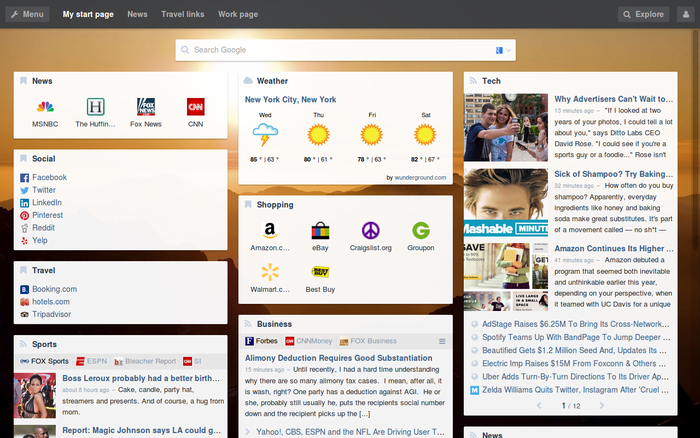Open the Amazon shopping icon
This screenshot has width=700, height=438.
(x=270, y=230)
